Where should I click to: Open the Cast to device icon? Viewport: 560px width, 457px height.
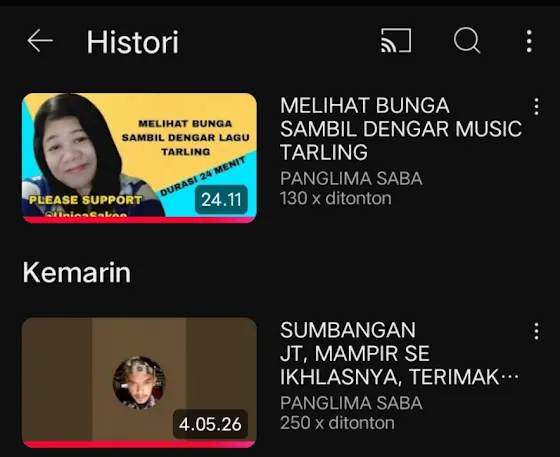(396, 40)
